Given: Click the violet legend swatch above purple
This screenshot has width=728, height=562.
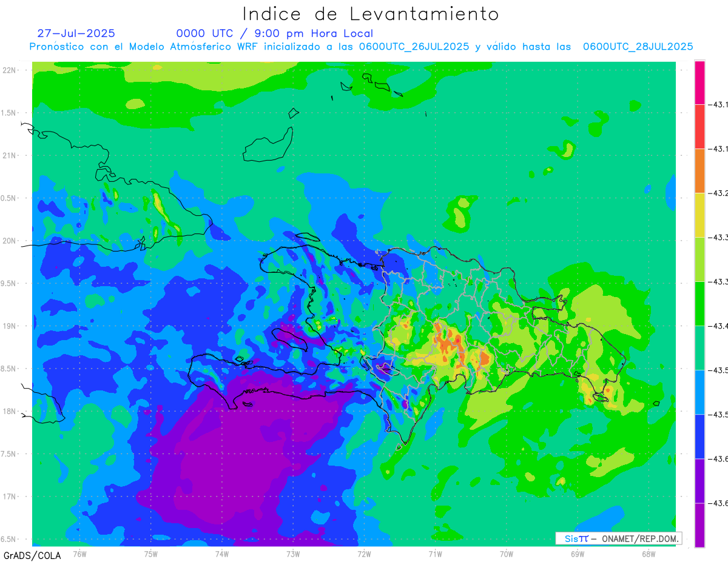Looking at the screenshot, I should pos(699,481).
